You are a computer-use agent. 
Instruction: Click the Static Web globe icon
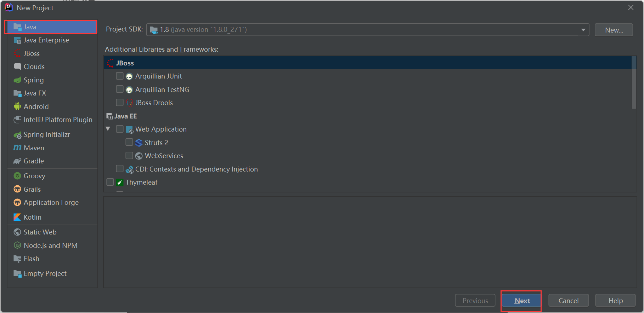[17, 232]
